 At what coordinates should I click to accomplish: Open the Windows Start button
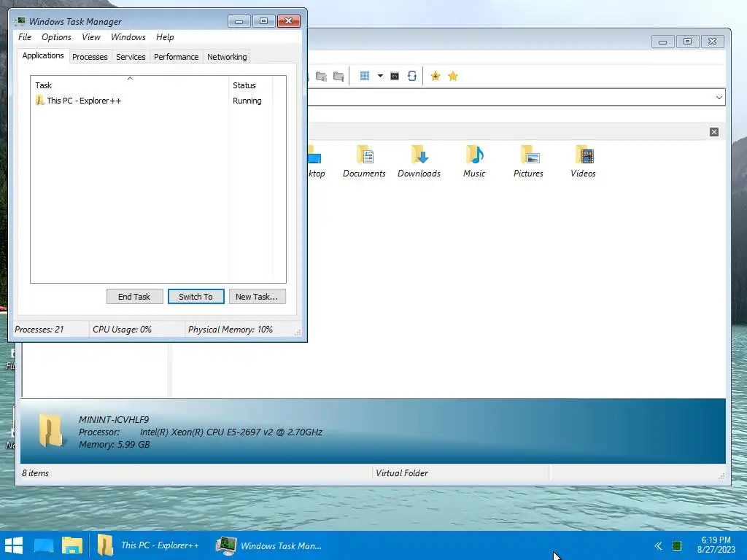click(x=14, y=545)
